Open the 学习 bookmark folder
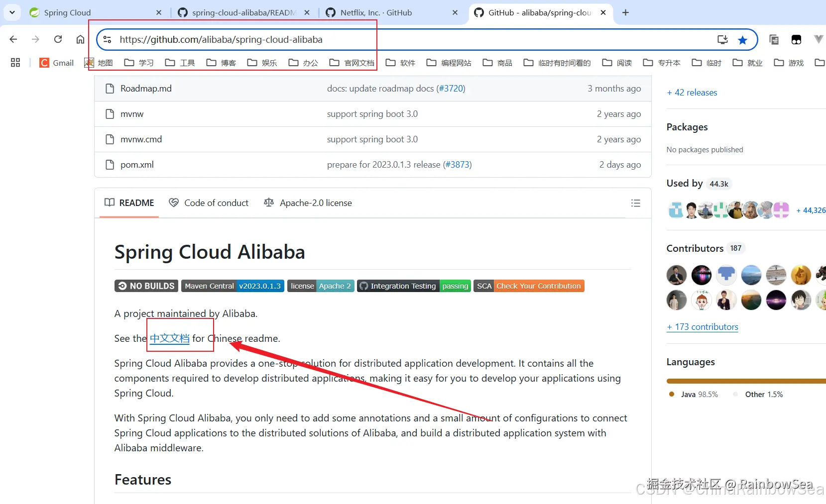This screenshot has height=504, width=826. tap(139, 63)
